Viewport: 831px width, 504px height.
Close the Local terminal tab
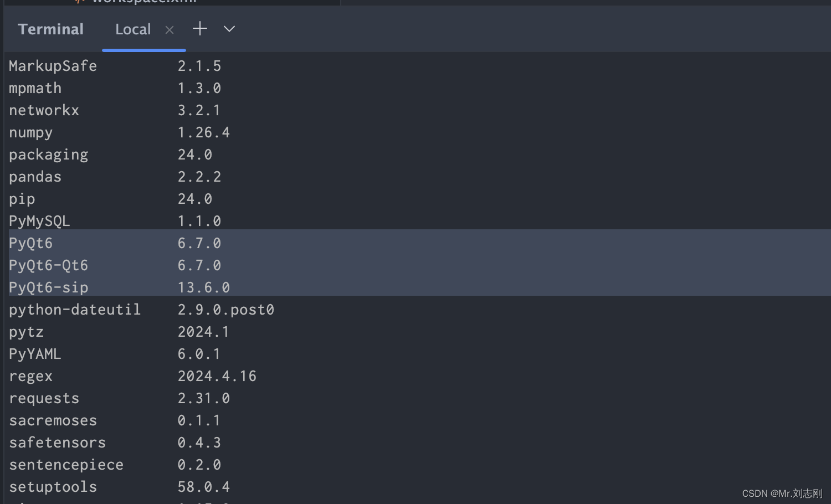[170, 30]
